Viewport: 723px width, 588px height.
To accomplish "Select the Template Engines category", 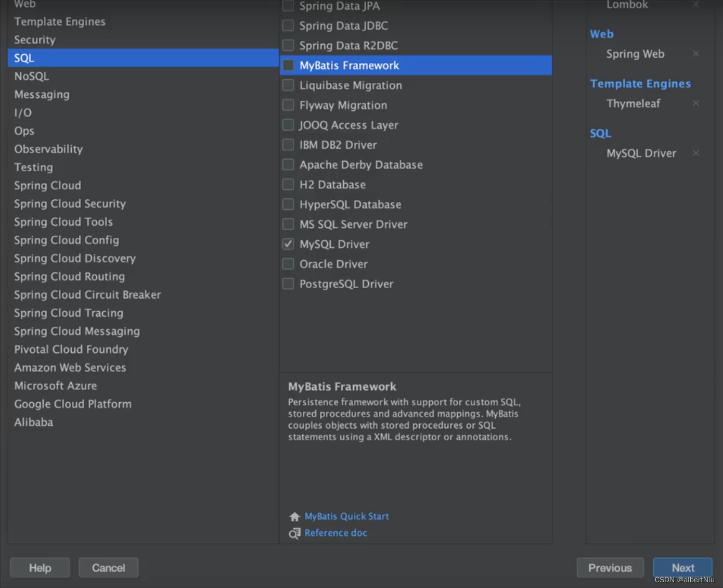I will point(143,22).
